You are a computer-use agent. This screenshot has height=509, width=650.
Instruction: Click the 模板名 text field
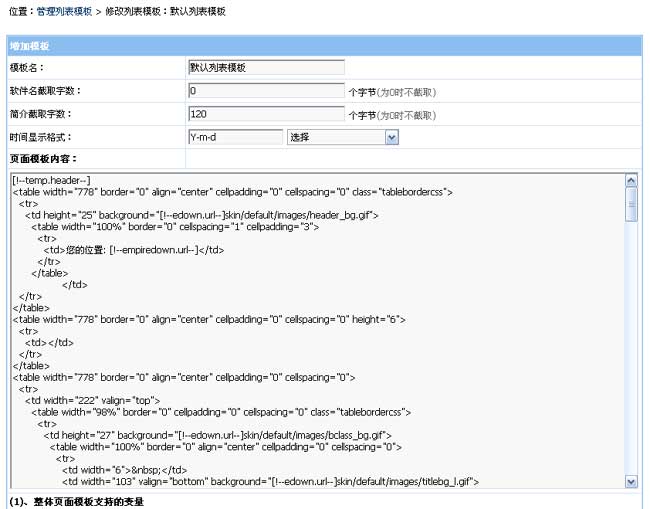pos(265,67)
